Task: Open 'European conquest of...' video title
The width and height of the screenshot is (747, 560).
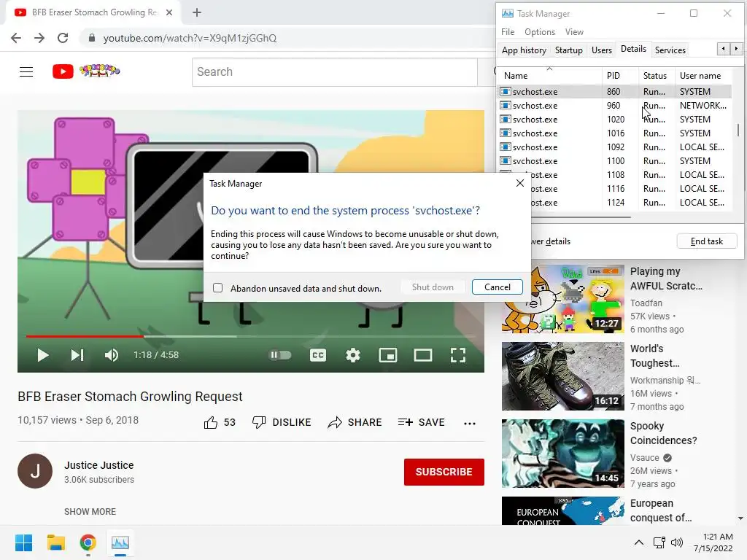Action: pos(661,510)
